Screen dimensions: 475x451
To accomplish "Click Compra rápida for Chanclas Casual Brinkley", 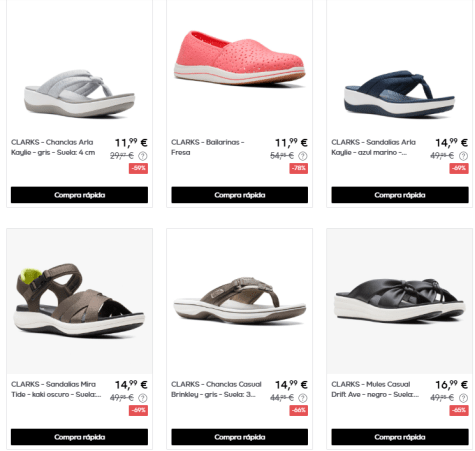I will pyautogui.click(x=240, y=437).
